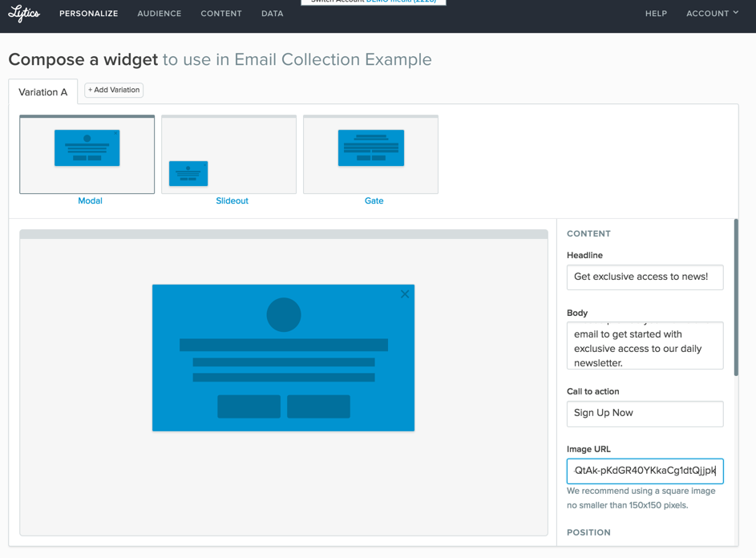This screenshot has width=756, height=558.
Task: Open the CONTENT navigation item
Action: (x=221, y=14)
